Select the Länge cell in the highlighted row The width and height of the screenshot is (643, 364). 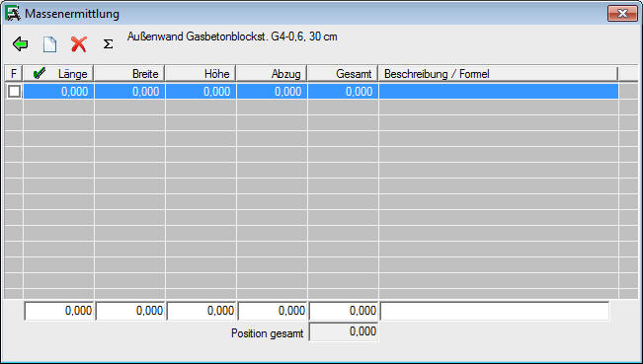click(58, 92)
